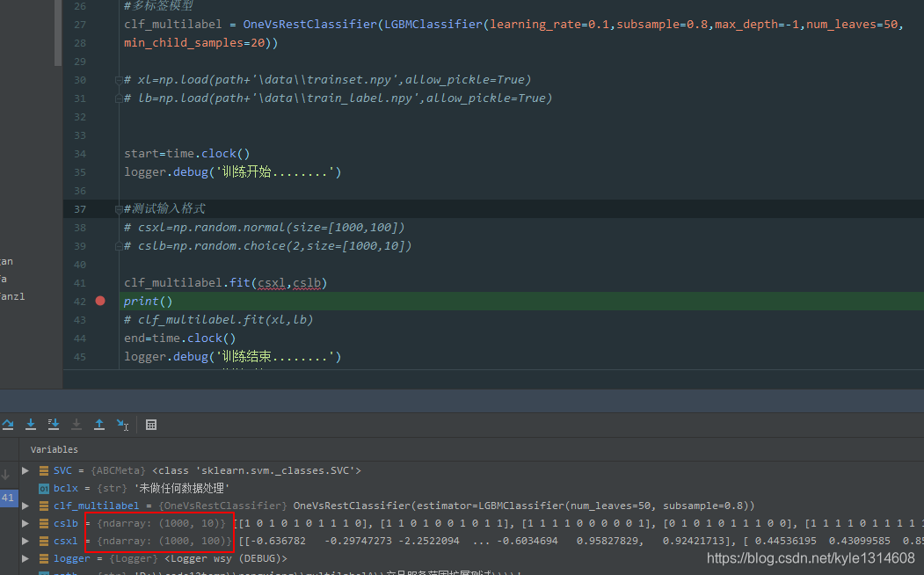Image resolution: width=924 pixels, height=575 pixels.
Task: Click the clf_multilabel.fit(csxl,cslb) line
Action: [225, 283]
